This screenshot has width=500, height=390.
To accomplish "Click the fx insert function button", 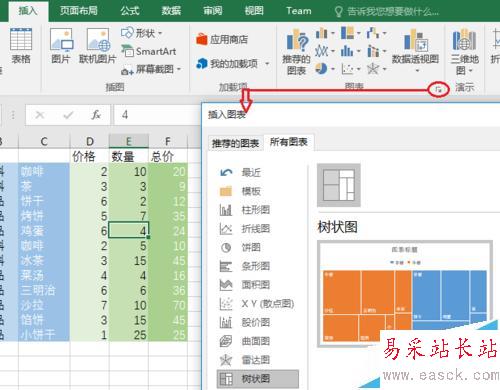I will point(96,115).
